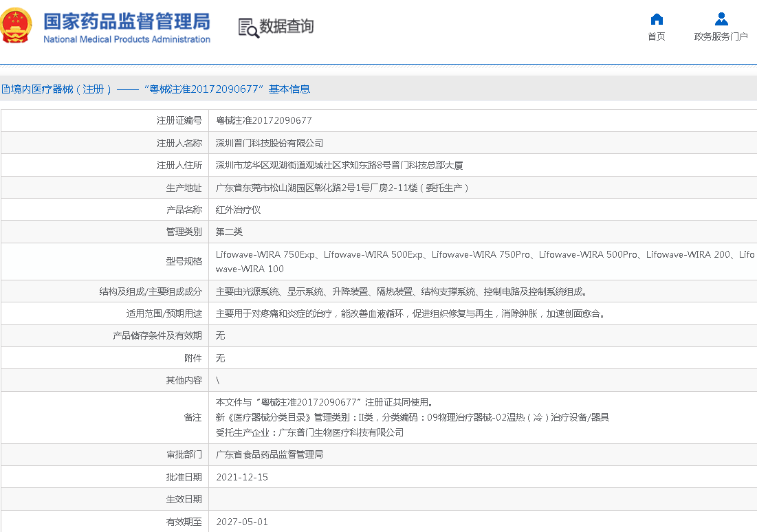
Task: Click the expiry date 2027-05-01
Action: [242, 522]
